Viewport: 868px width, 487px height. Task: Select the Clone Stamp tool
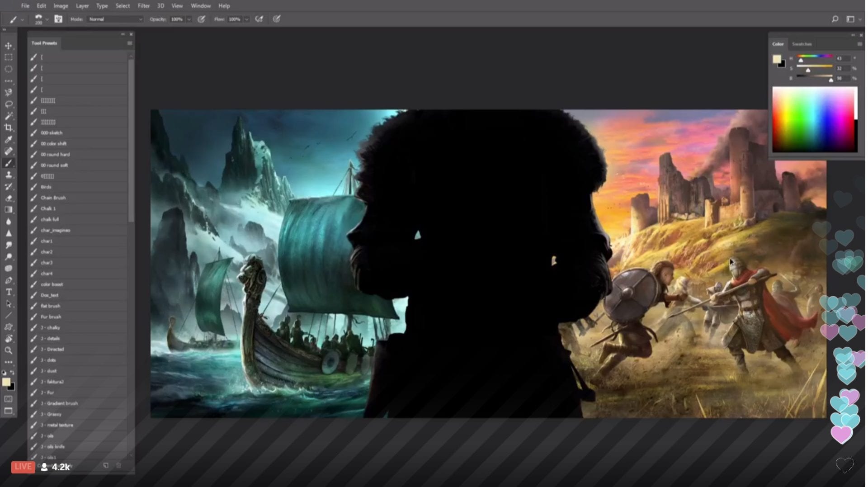pyautogui.click(x=9, y=175)
